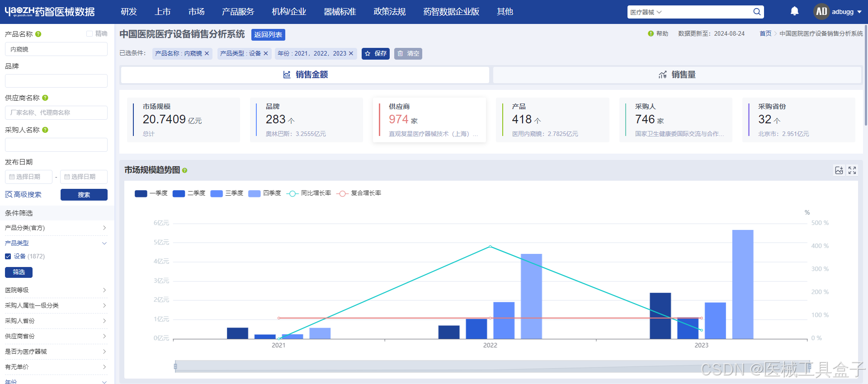The height and width of the screenshot is (384, 868).
Task: Toggle 二季度 legend series
Action: click(189, 193)
